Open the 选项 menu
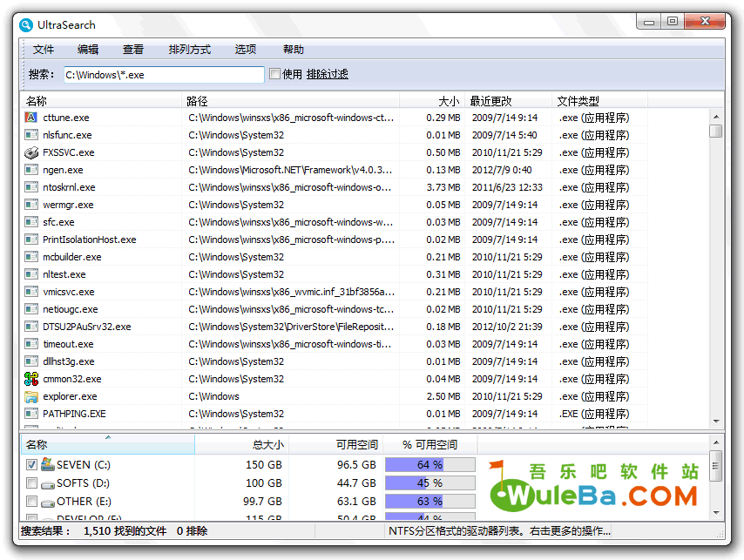The image size is (744, 560). click(x=246, y=50)
